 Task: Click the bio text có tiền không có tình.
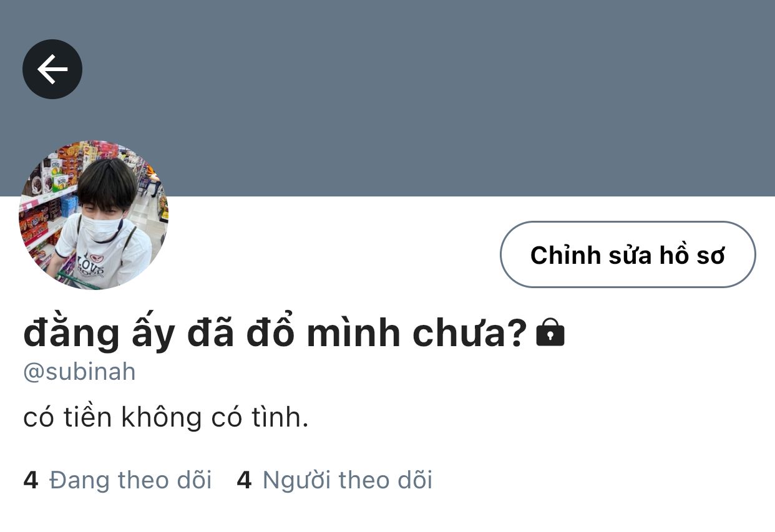[x=166, y=417]
